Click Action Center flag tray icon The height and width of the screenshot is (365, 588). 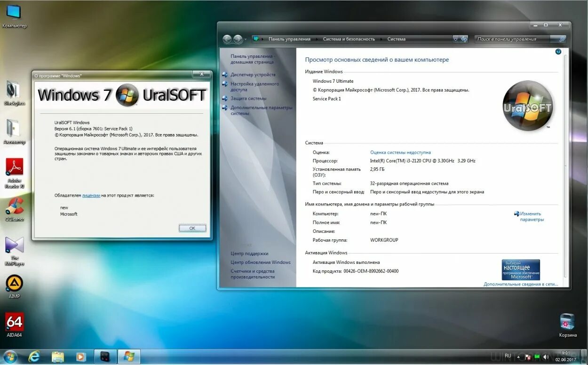click(528, 357)
